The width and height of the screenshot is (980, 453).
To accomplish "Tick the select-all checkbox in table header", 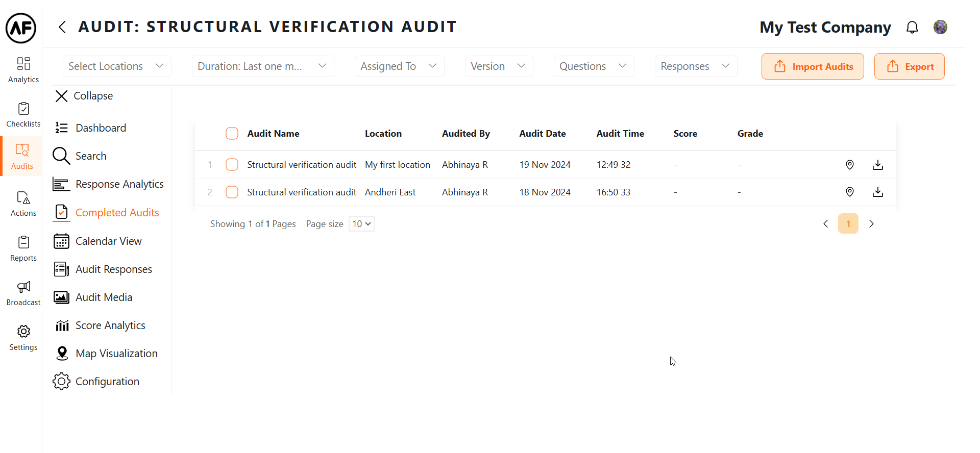I will [x=232, y=134].
